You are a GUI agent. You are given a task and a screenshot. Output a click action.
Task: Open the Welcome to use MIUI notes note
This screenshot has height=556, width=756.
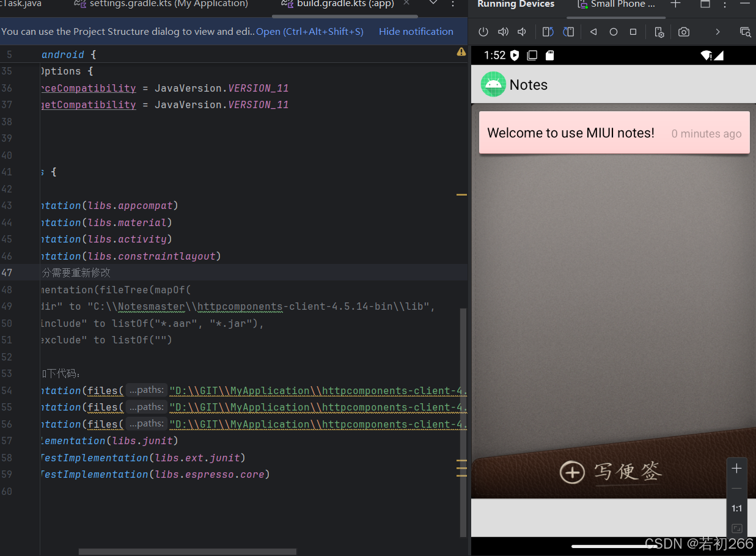(614, 133)
